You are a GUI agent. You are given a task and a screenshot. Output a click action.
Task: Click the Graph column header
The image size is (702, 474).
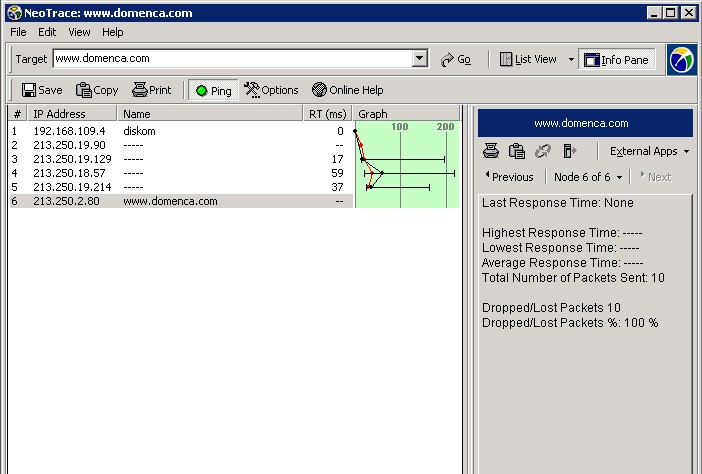(407, 114)
